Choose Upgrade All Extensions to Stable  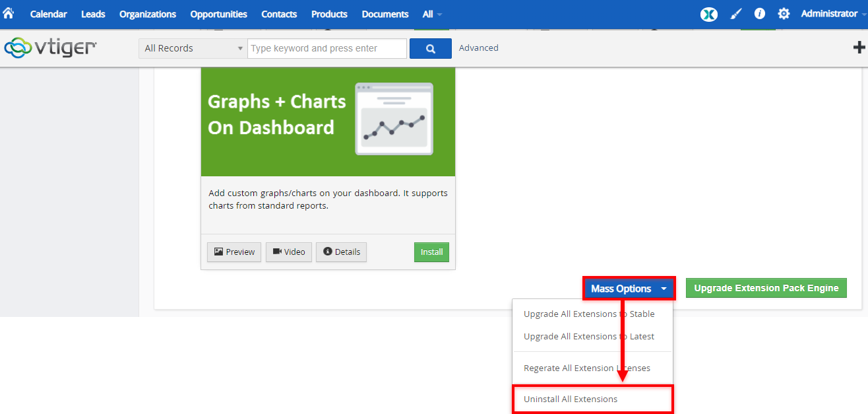coord(590,314)
